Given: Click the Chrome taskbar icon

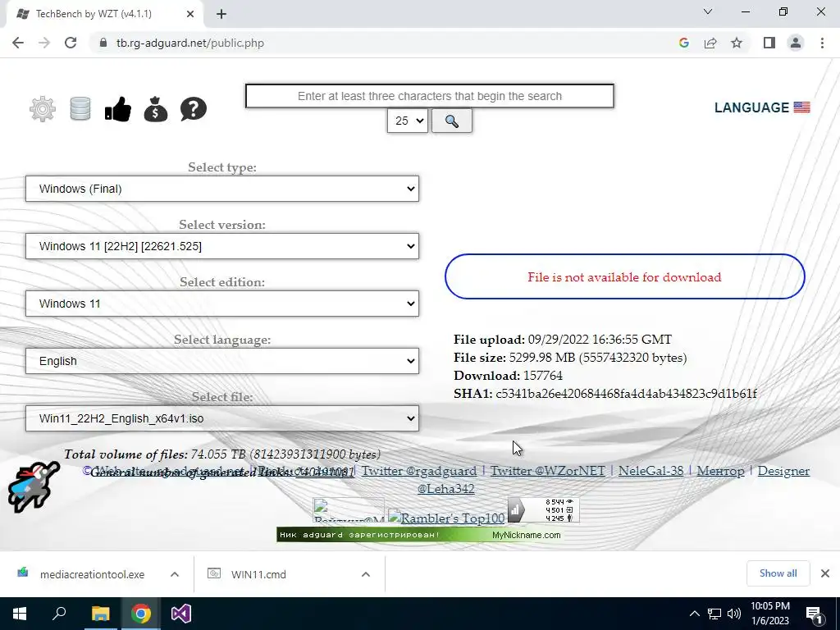Looking at the screenshot, I should pyautogui.click(x=141, y=614).
